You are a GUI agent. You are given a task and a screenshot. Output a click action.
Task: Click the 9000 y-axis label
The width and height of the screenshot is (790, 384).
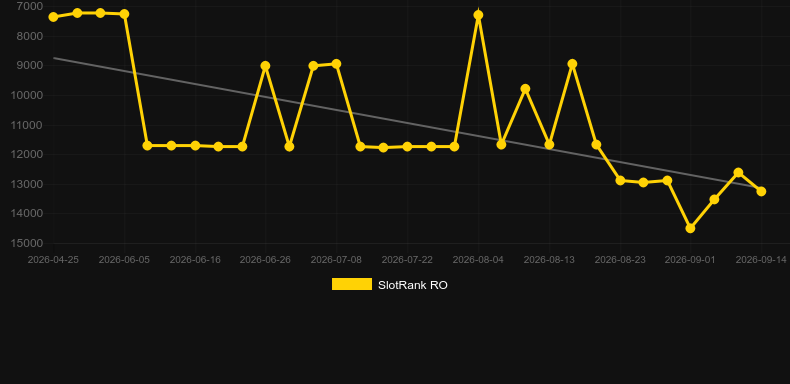[30, 66]
